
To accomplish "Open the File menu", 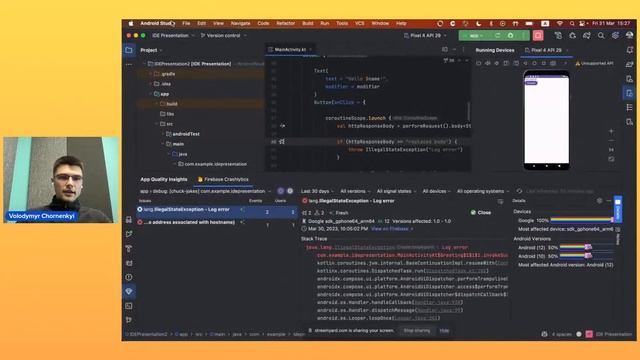I will tap(186, 24).
